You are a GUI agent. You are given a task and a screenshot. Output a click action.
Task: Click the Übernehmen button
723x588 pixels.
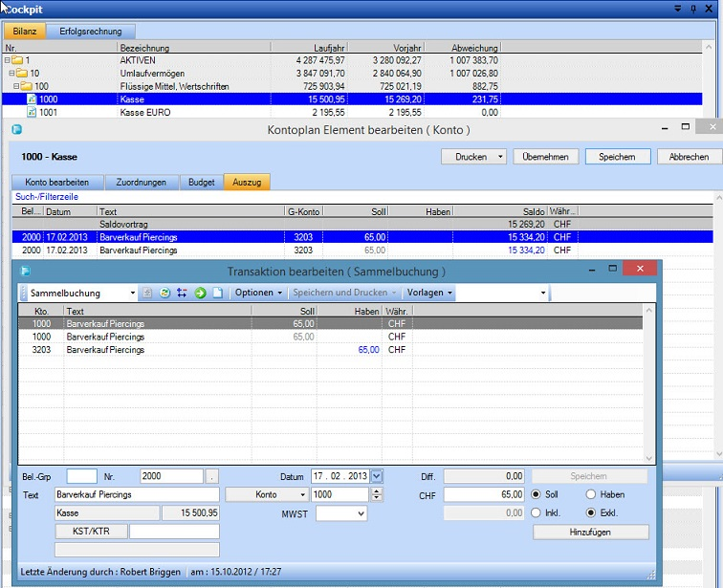547,157
